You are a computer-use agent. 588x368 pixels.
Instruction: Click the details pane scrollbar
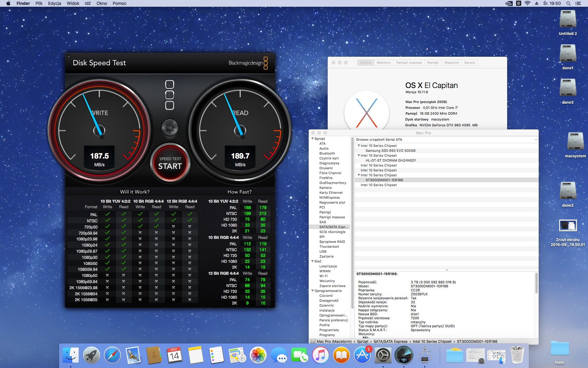pos(536,283)
